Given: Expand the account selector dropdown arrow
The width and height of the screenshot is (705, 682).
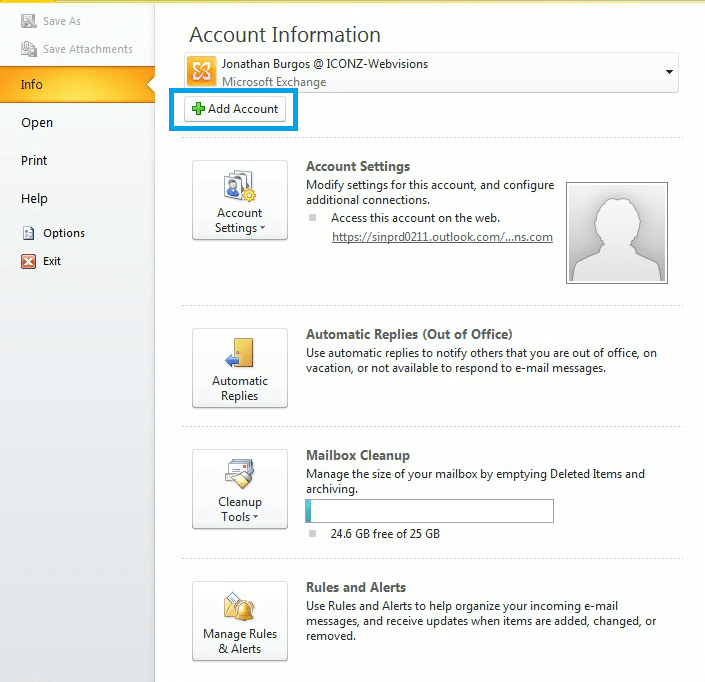Looking at the screenshot, I should coord(667,73).
